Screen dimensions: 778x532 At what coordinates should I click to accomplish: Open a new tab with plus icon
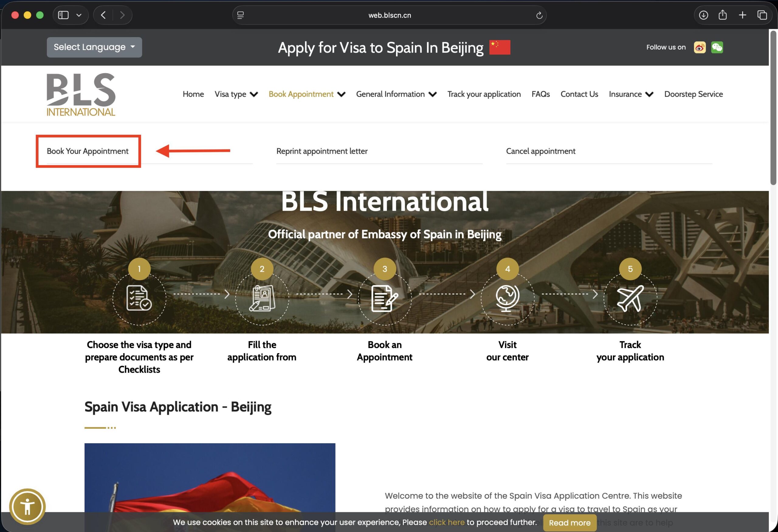(x=742, y=15)
